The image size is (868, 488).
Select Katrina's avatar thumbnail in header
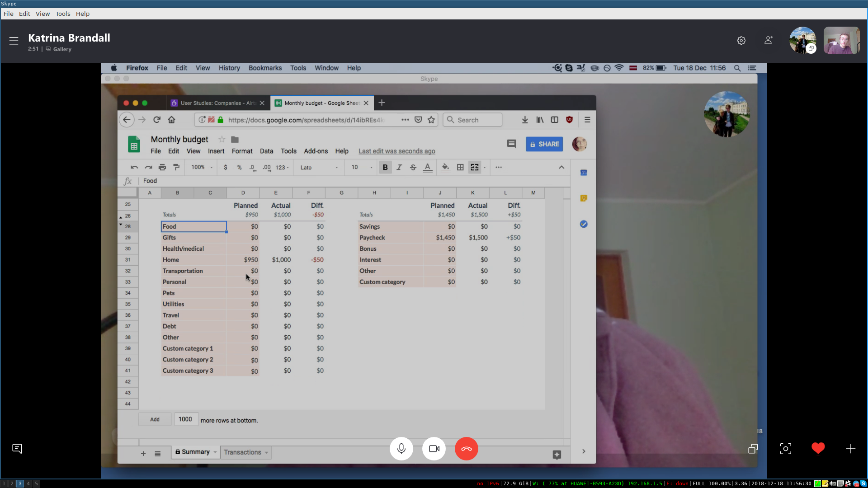pos(802,40)
